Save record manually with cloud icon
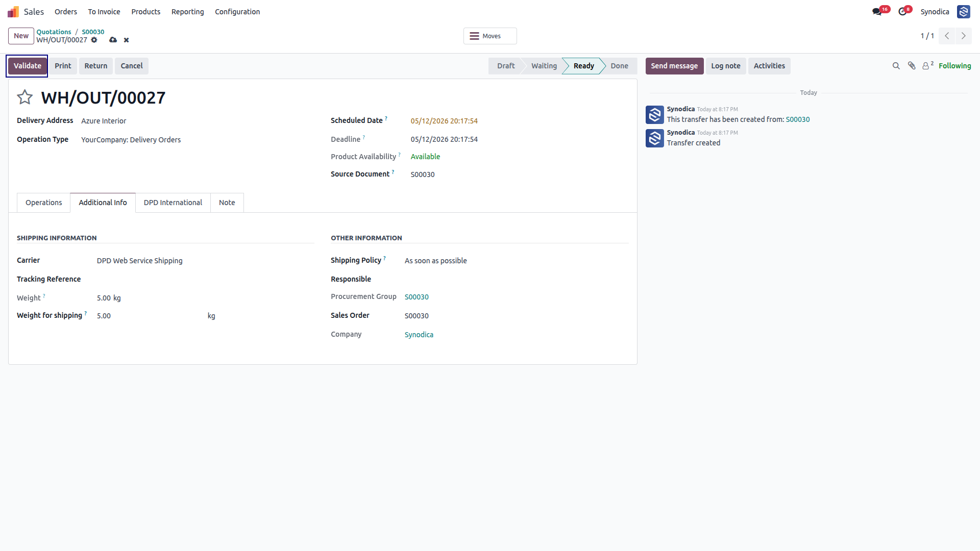 pyautogui.click(x=113, y=40)
